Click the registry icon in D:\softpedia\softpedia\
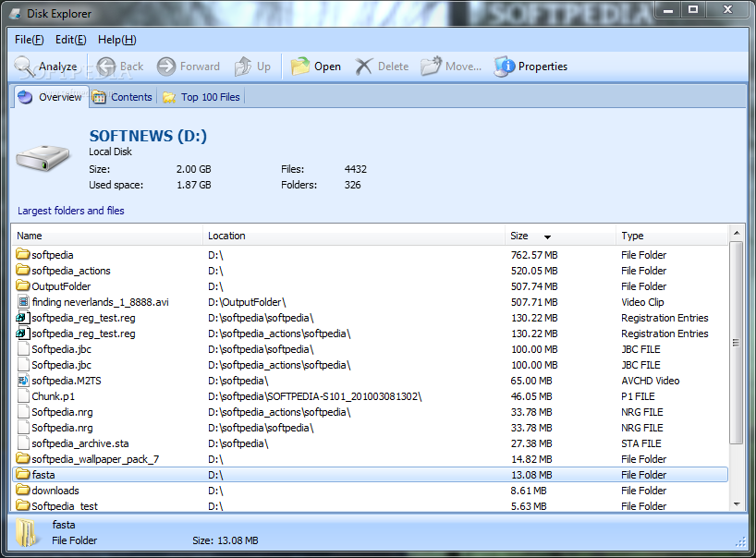 (x=23, y=318)
